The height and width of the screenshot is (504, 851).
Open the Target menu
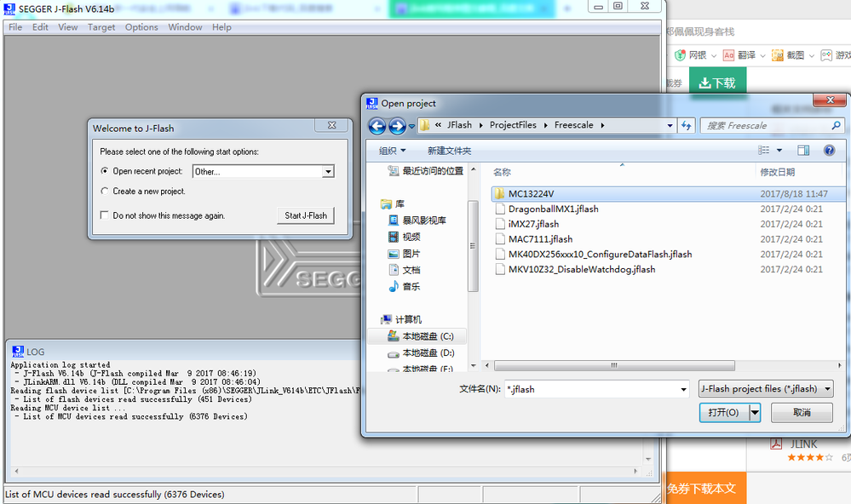coord(101,27)
